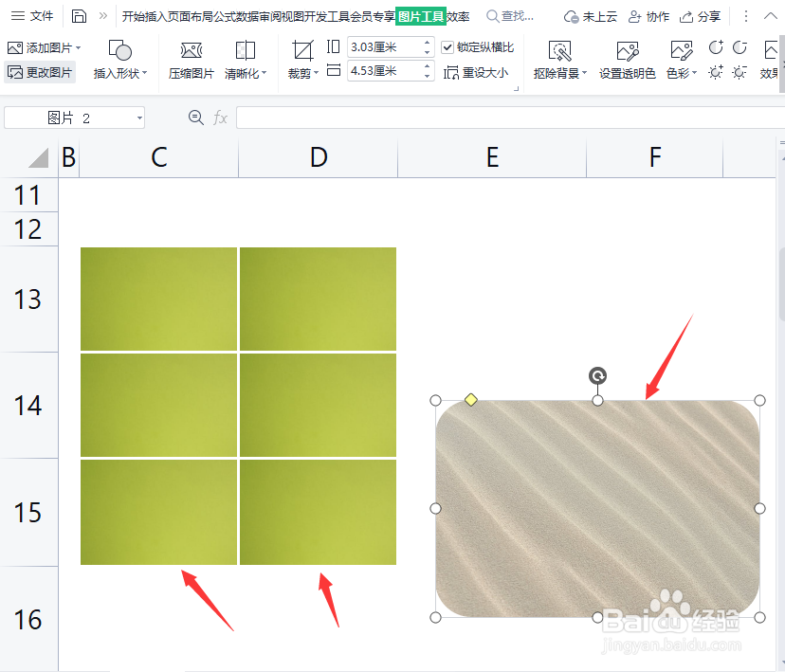Expand the 清晰化 dropdown arrow

(x=265, y=73)
